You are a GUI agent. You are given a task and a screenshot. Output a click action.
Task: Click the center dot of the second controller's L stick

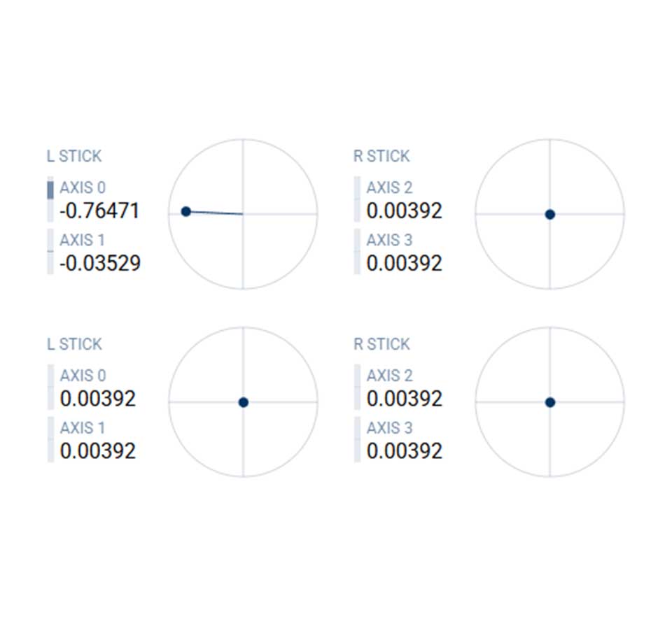click(x=243, y=402)
